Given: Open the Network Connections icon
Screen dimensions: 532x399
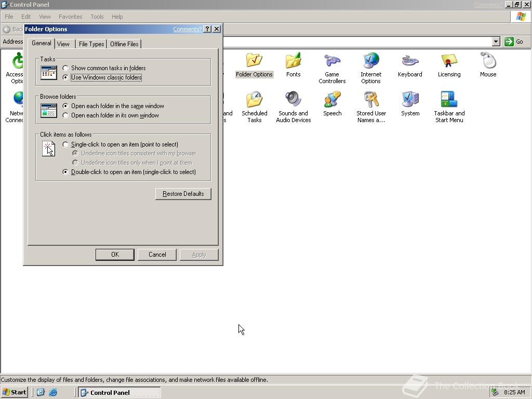Looking at the screenshot, I should click(x=15, y=107).
